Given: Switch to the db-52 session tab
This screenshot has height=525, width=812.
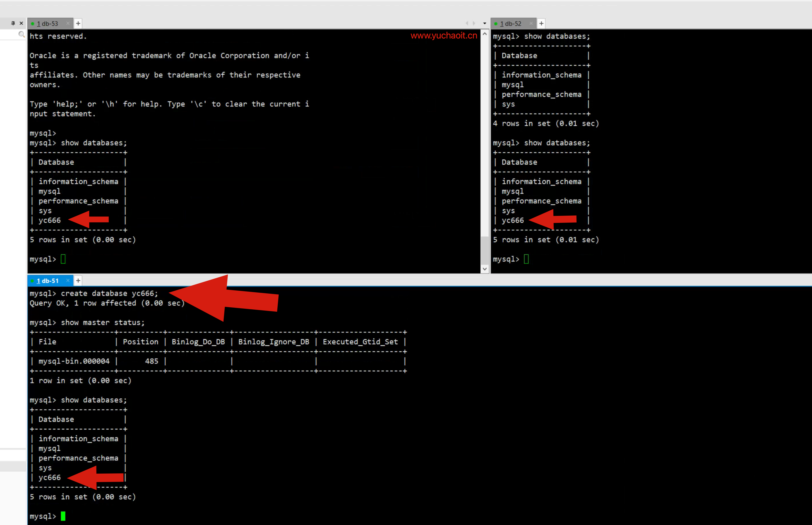Looking at the screenshot, I should 511,24.
